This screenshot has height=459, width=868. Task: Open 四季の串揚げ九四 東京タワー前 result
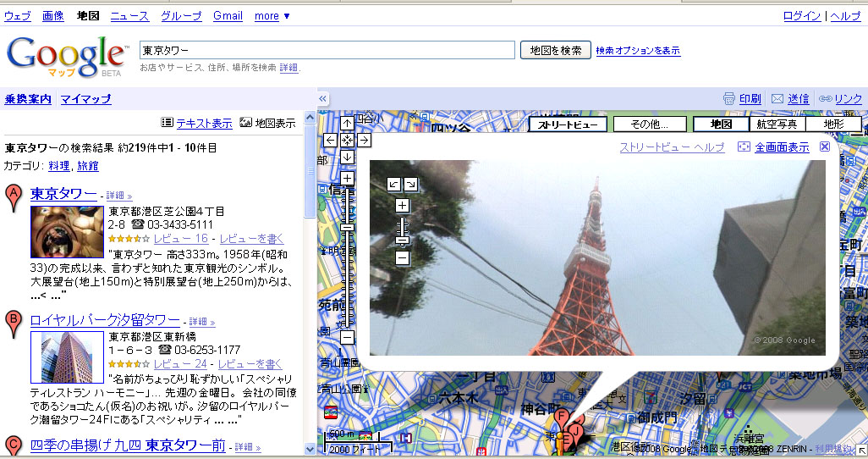pyautogui.click(x=128, y=445)
